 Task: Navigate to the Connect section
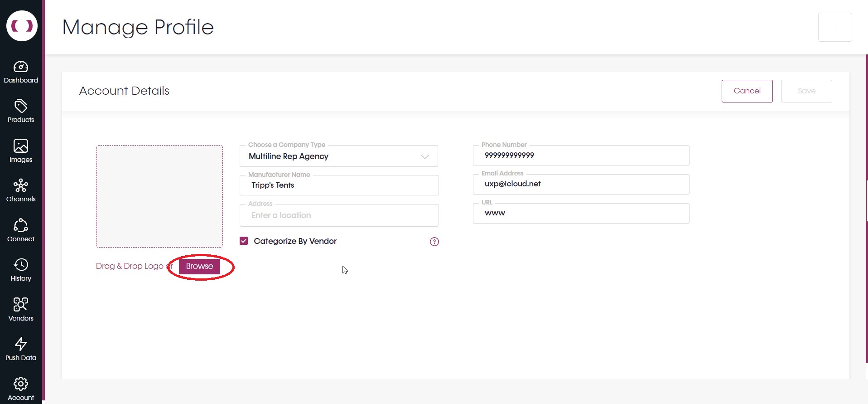coord(21,230)
